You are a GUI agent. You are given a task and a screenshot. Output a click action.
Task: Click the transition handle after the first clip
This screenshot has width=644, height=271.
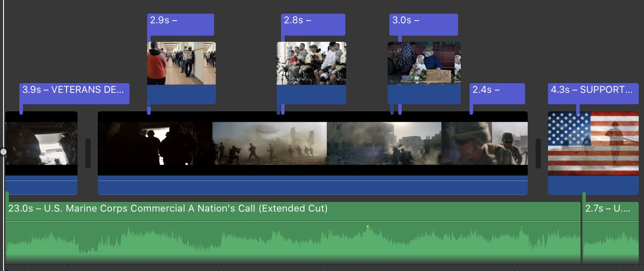[88, 153]
